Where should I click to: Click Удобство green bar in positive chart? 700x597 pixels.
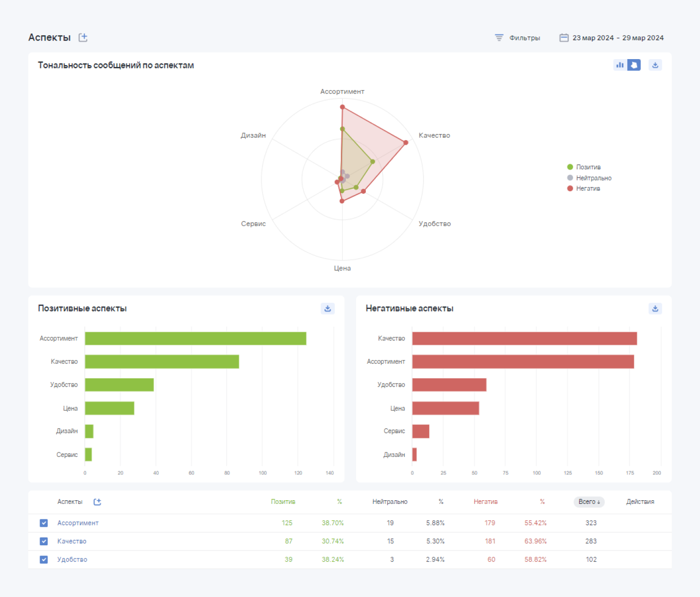[x=119, y=385]
